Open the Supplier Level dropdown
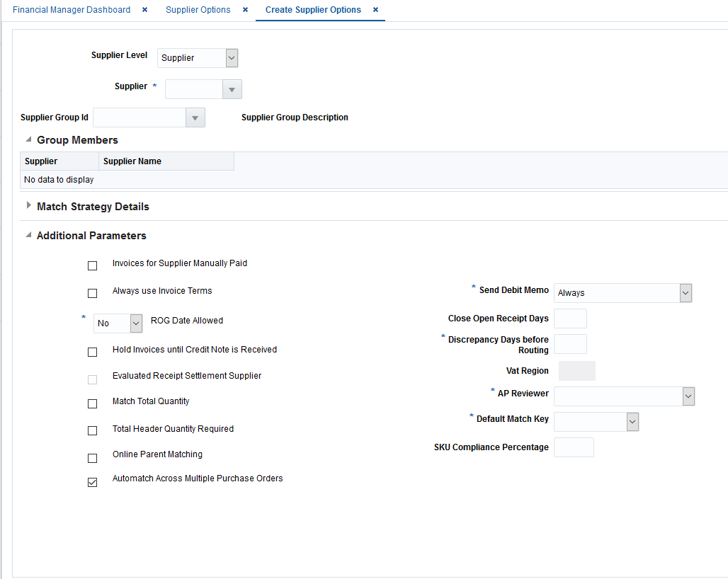Image resolution: width=728 pixels, height=579 pixels. (x=231, y=58)
